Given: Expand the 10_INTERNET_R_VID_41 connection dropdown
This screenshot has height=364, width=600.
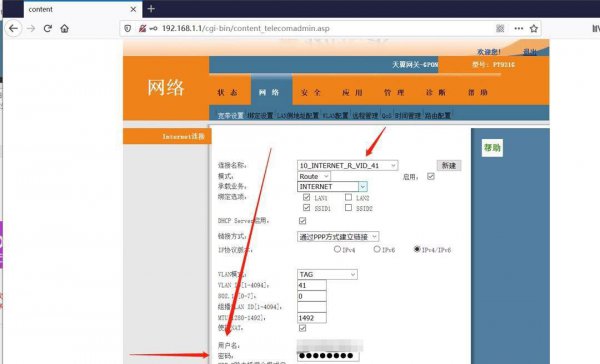Looking at the screenshot, I should pyautogui.click(x=347, y=165).
